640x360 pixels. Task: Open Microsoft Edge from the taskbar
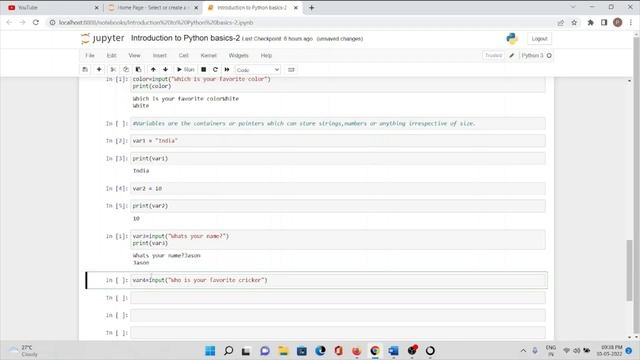pyautogui.click(x=320, y=351)
